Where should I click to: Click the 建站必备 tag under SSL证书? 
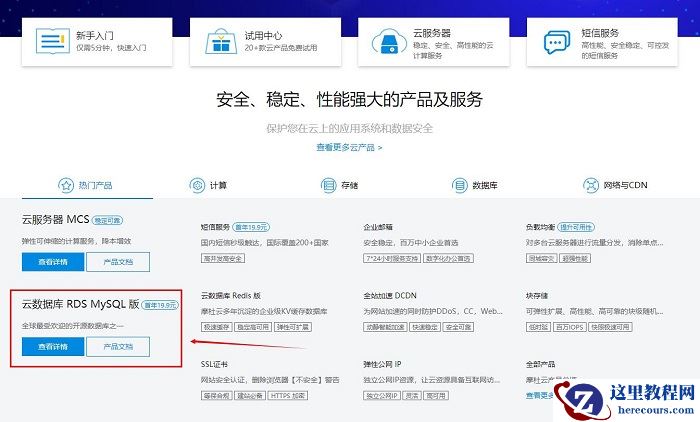point(250,396)
